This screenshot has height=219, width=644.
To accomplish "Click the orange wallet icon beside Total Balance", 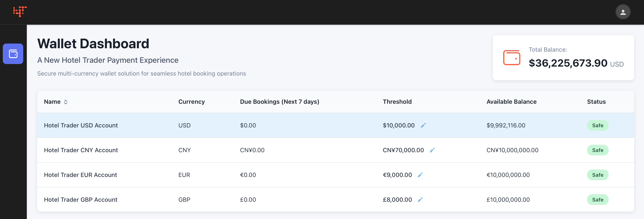I will (x=511, y=58).
